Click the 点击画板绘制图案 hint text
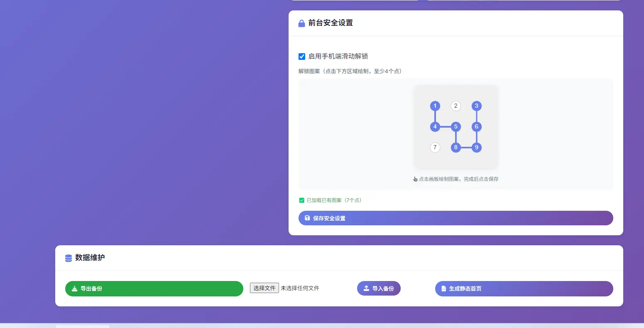Viewport: 644px width, 328px height. click(458, 179)
